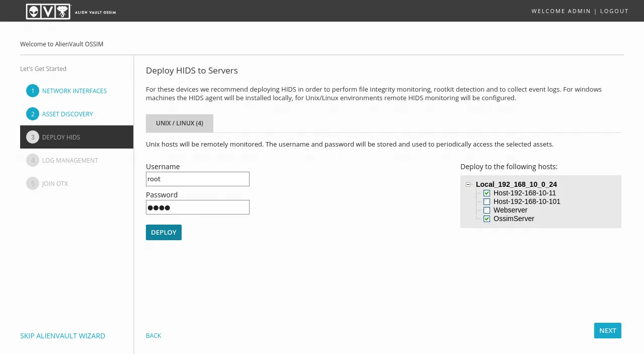Click step 4 circle icon for Log Management
The image size is (644, 354).
tap(33, 160)
